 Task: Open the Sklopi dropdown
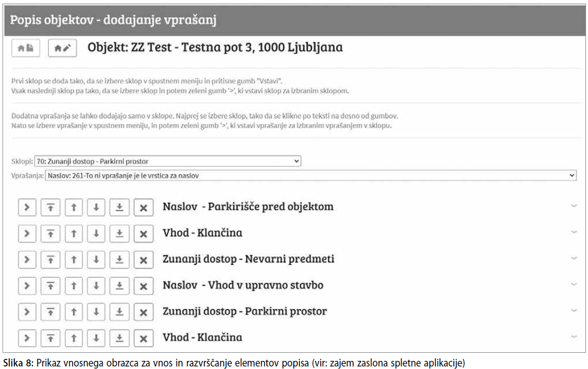168,161
